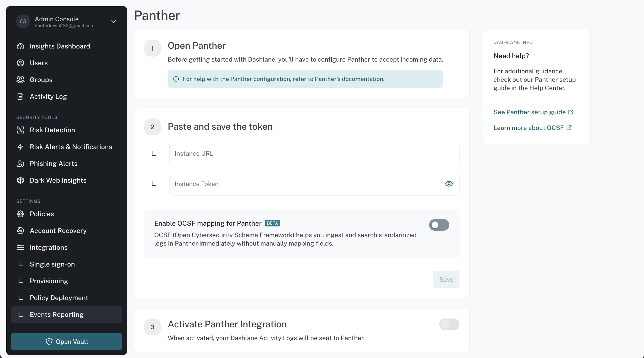
Task: Select Events Reporting in the sidebar
Action: pos(67,314)
